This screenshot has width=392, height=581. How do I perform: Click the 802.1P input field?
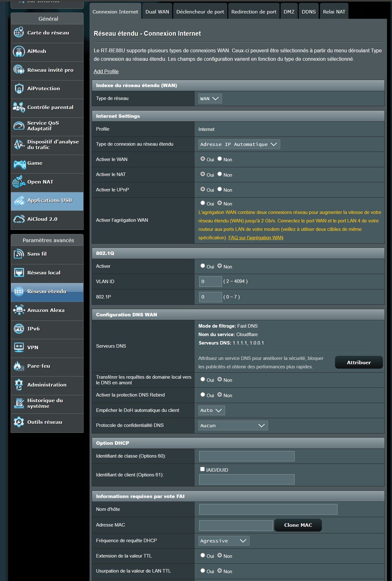(210, 297)
